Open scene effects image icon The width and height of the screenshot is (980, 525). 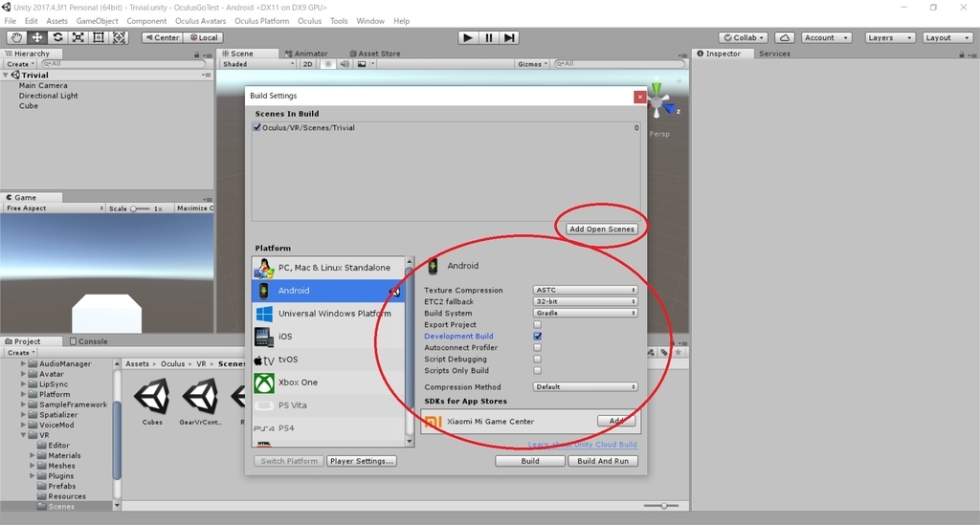click(x=361, y=64)
